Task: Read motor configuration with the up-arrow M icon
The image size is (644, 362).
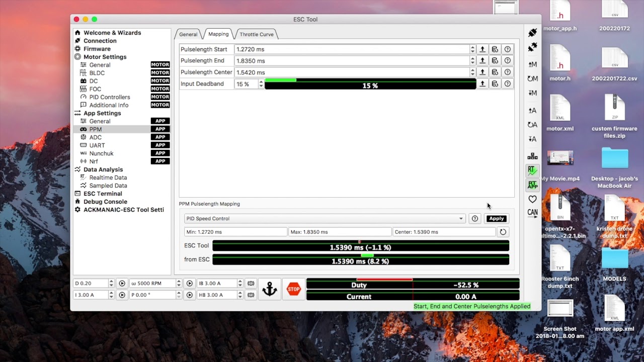Action: pyautogui.click(x=532, y=64)
